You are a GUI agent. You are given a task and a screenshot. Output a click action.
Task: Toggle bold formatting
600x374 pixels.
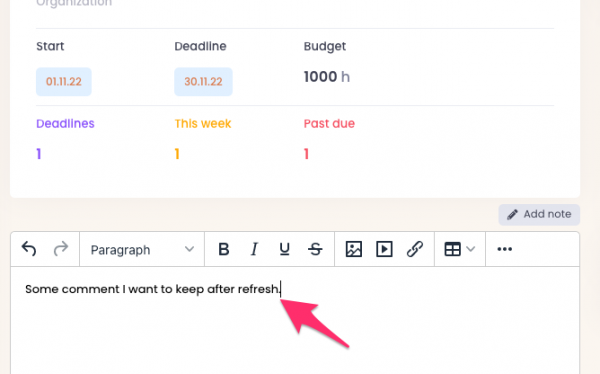click(224, 249)
